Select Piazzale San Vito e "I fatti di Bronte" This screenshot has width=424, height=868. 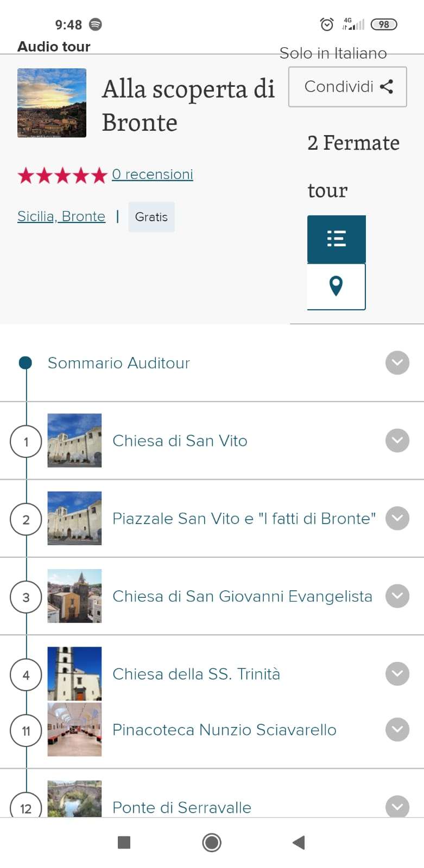[244, 519]
